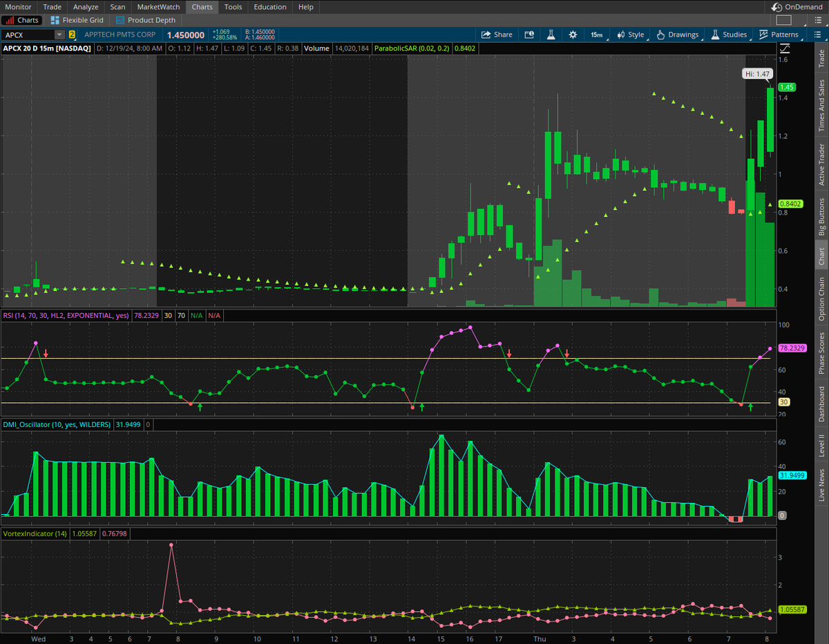Click the 1.45 last price axis tag

click(x=787, y=87)
